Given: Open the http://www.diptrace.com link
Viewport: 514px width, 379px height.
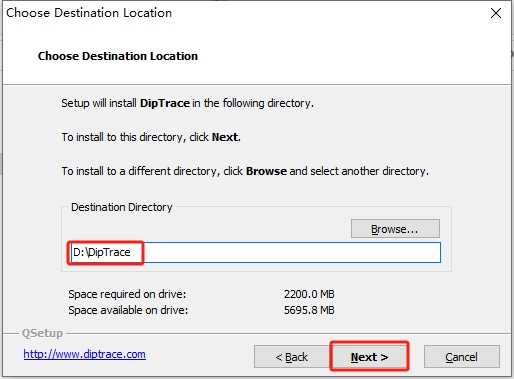Looking at the screenshot, I should [x=84, y=354].
